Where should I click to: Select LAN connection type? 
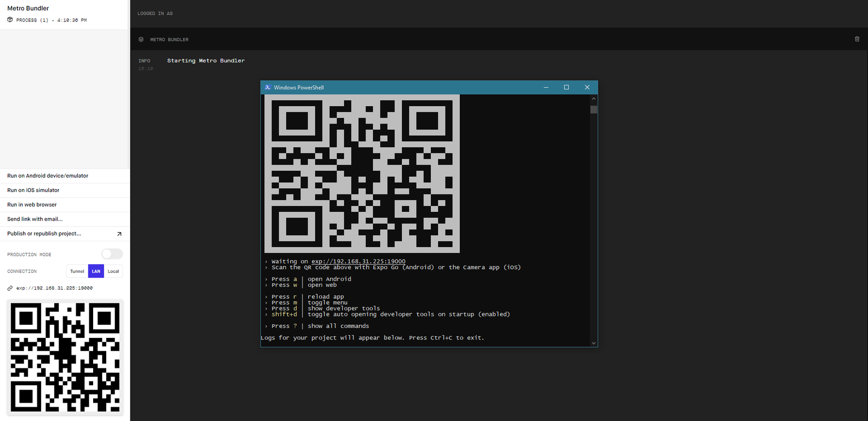click(x=96, y=271)
